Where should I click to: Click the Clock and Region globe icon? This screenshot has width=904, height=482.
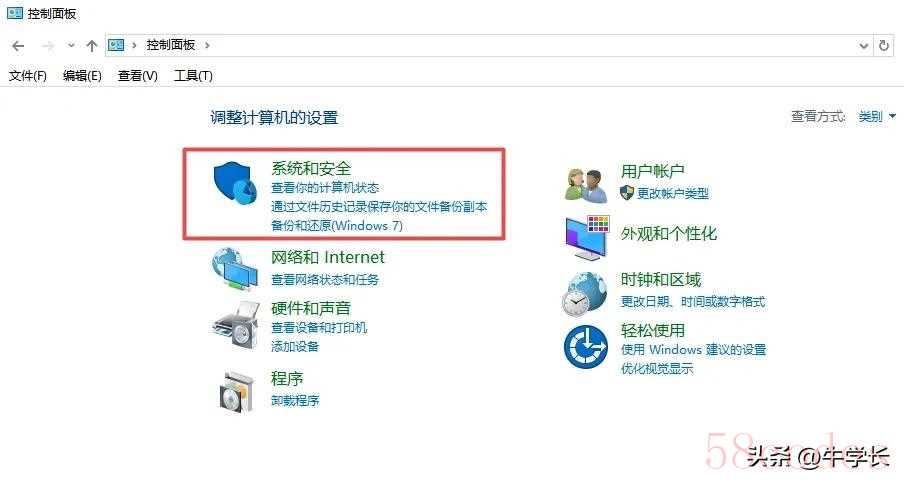tap(584, 294)
